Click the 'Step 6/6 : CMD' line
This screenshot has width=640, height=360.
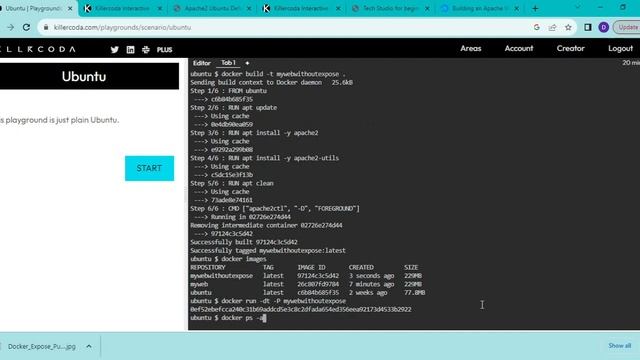275,209
